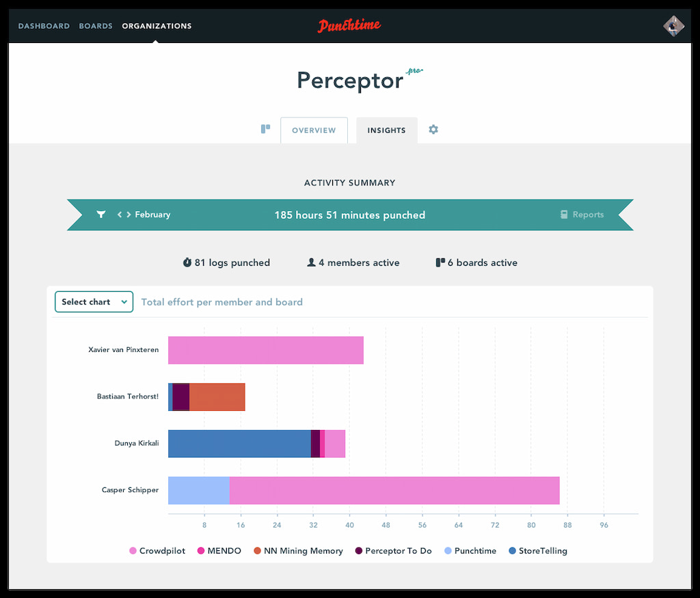Viewport: 700px width, 598px height.
Task: Click the Organizations navigation link
Action: coord(157,26)
